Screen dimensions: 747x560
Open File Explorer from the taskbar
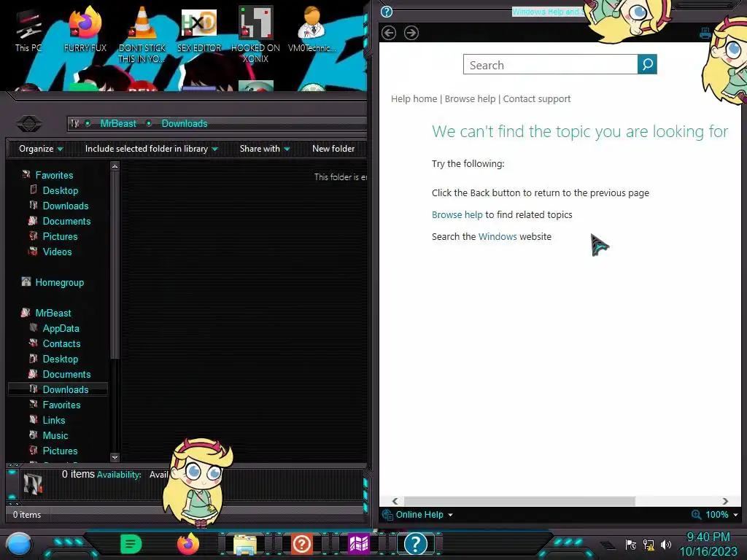click(x=245, y=544)
